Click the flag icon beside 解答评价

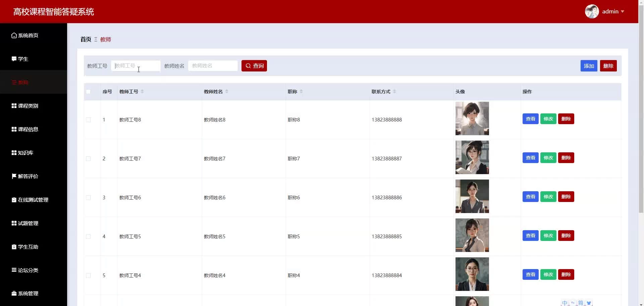pyautogui.click(x=14, y=176)
